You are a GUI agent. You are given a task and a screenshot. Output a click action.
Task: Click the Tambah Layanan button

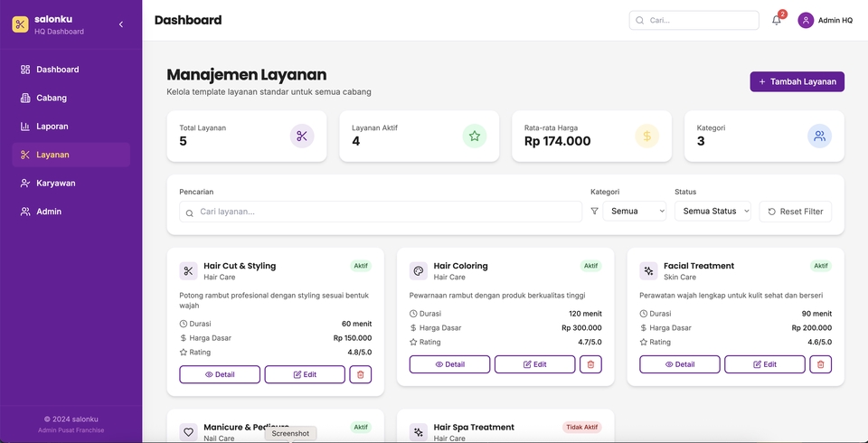(x=797, y=81)
